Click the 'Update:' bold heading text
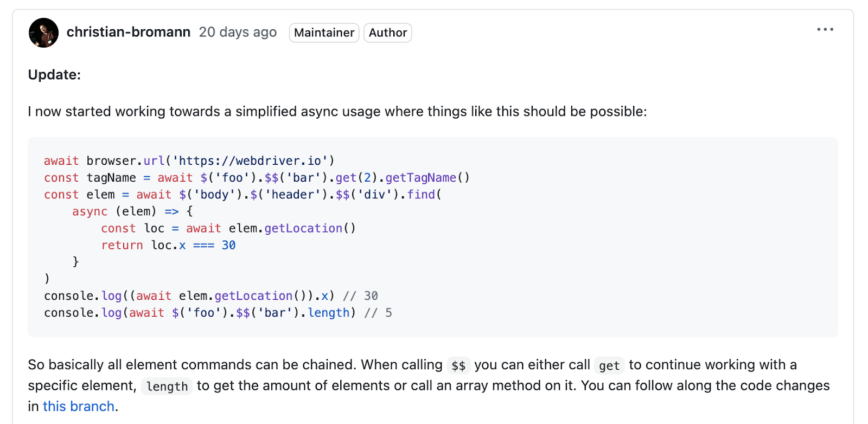 [54, 75]
